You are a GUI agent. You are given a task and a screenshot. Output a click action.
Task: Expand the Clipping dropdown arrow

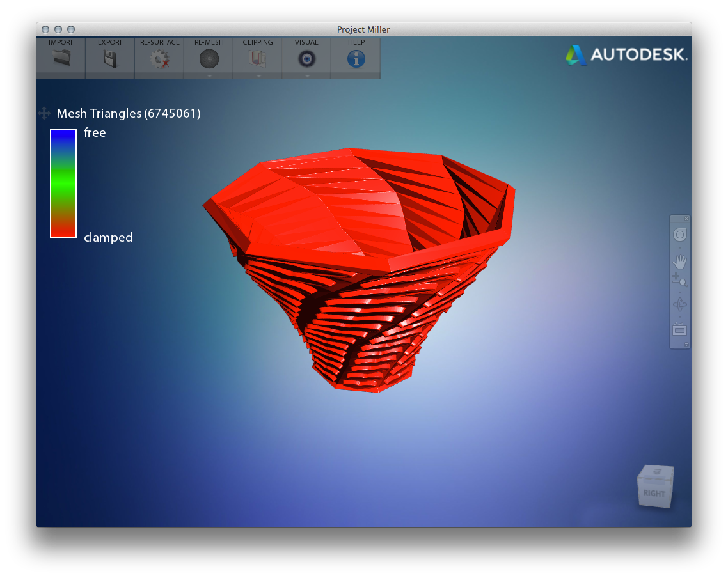click(x=258, y=75)
